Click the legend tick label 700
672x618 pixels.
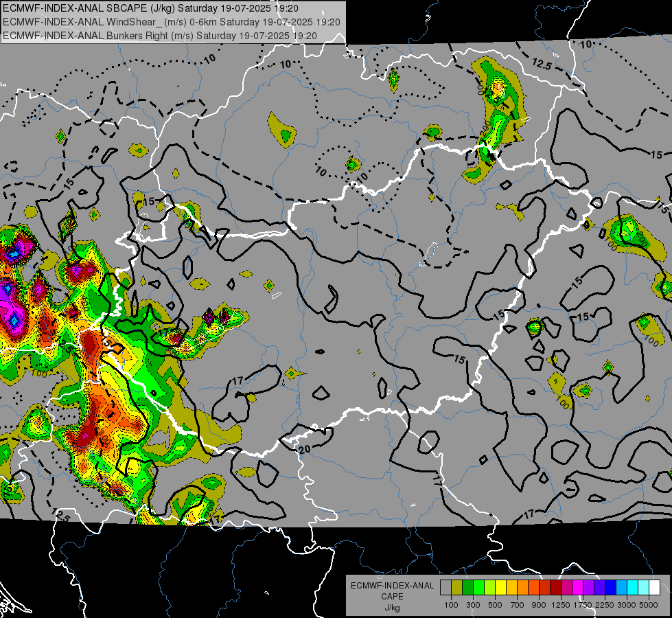518,605
